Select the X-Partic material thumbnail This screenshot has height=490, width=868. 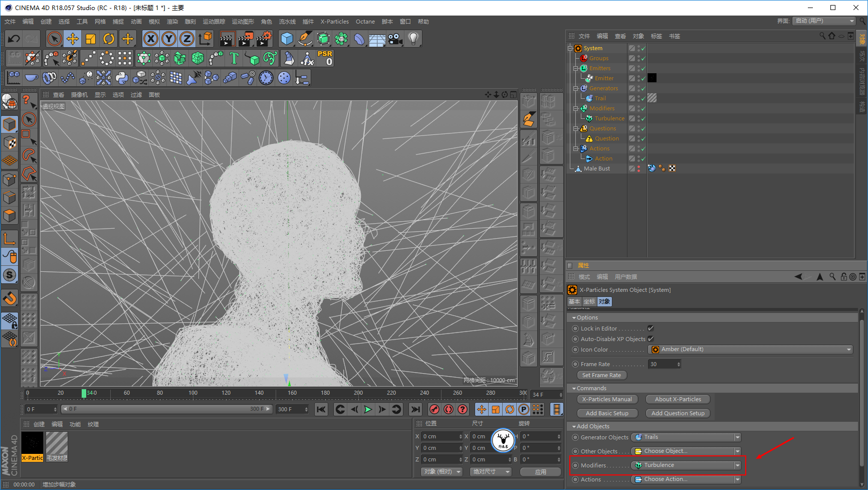(32, 446)
